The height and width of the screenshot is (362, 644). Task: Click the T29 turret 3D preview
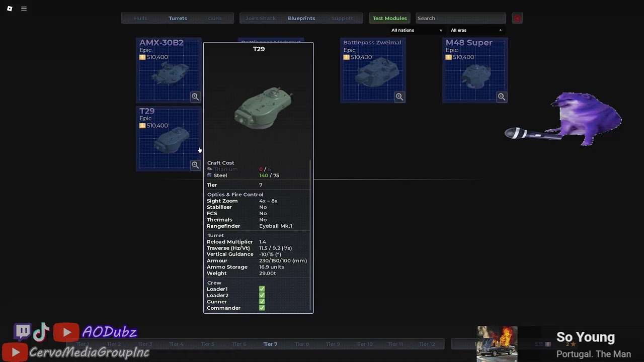click(x=263, y=108)
